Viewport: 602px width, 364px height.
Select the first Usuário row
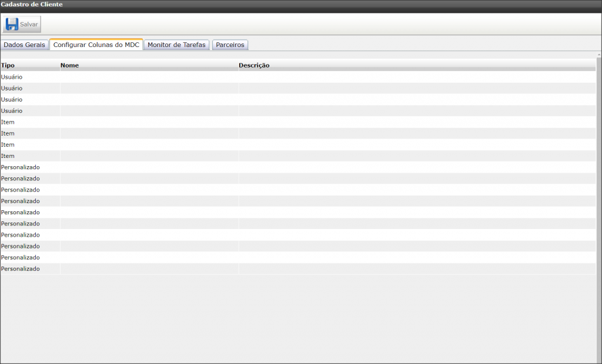298,77
